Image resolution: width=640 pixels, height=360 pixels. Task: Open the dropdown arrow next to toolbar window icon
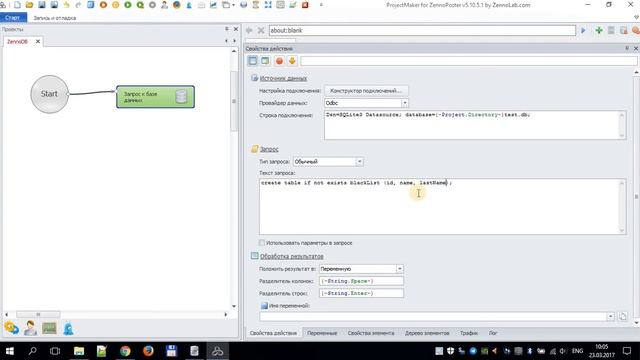pyautogui.click(x=233, y=5)
